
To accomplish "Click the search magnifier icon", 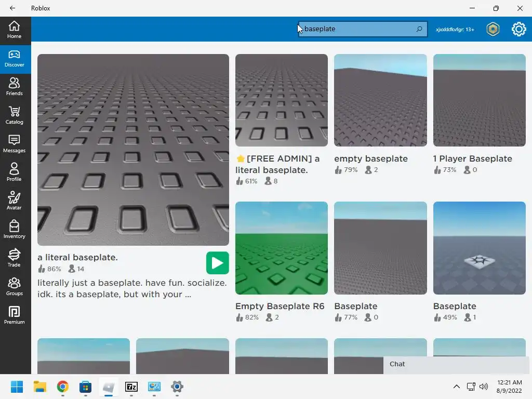I will pyautogui.click(x=419, y=29).
